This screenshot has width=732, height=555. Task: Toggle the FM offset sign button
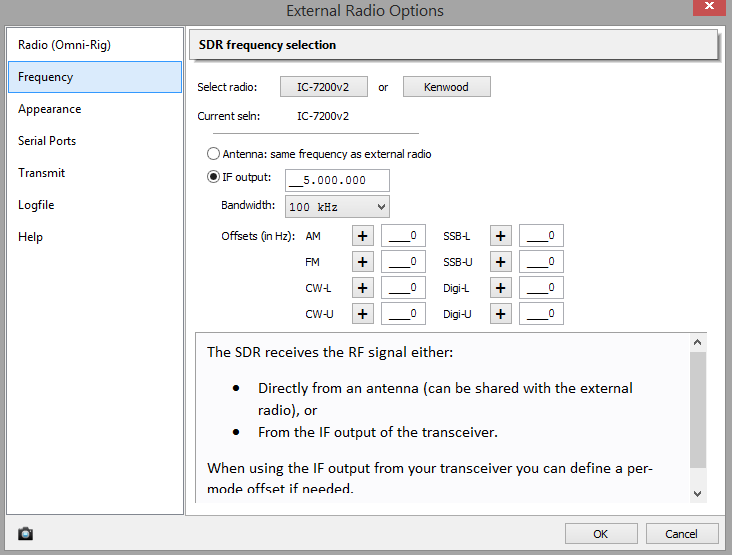coord(363,262)
